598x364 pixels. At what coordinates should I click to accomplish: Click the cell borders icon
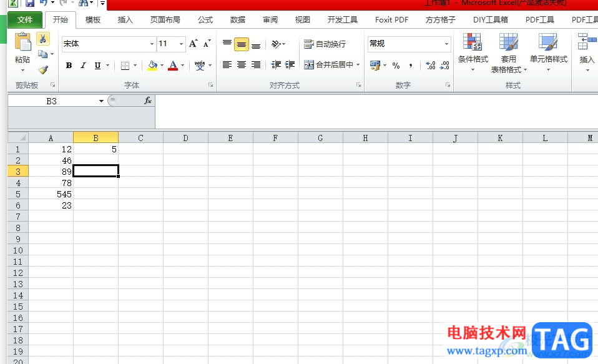(125, 66)
